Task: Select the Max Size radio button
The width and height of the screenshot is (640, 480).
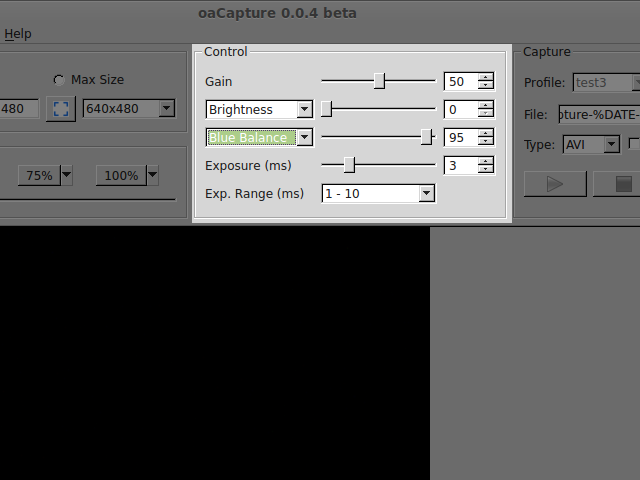Action: point(59,80)
